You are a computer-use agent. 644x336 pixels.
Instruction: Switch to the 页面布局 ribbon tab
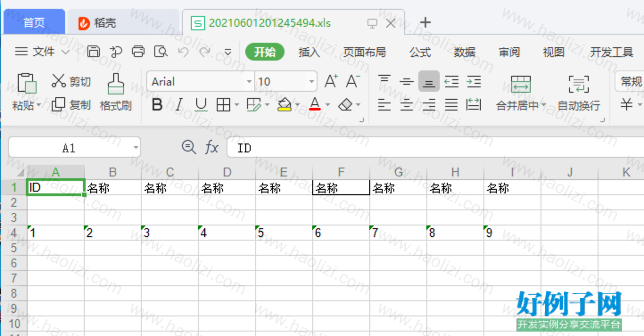(x=364, y=52)
